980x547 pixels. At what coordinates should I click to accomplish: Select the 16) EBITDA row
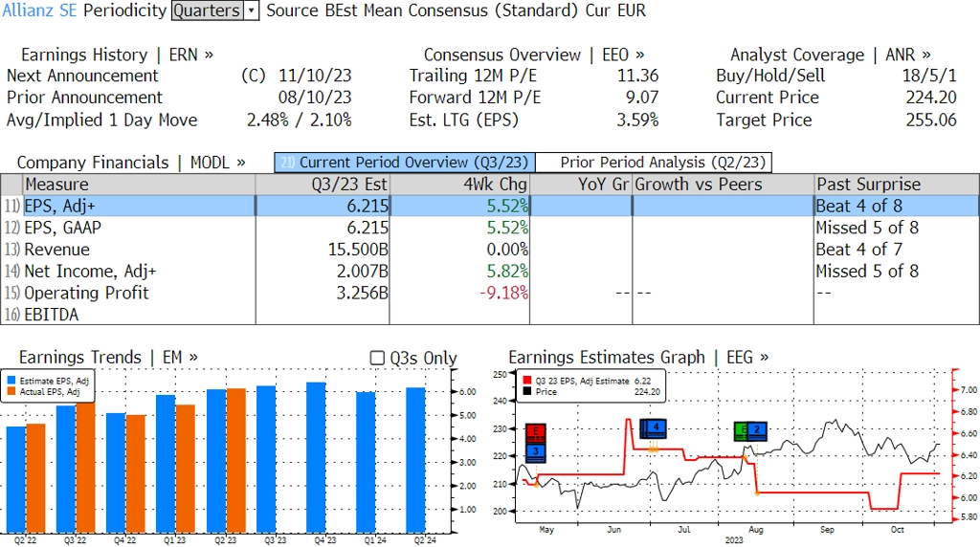pyautogui.click(x=490, y=314)
